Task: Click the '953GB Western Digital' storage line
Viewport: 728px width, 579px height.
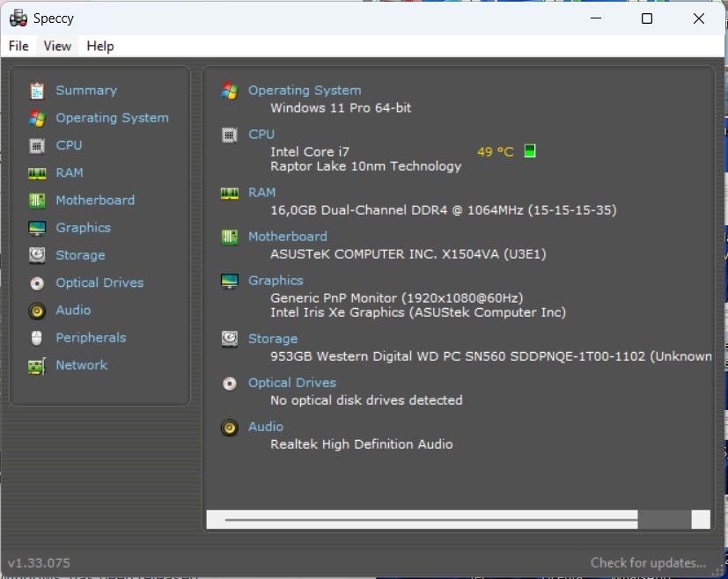Action: point(490,356)
